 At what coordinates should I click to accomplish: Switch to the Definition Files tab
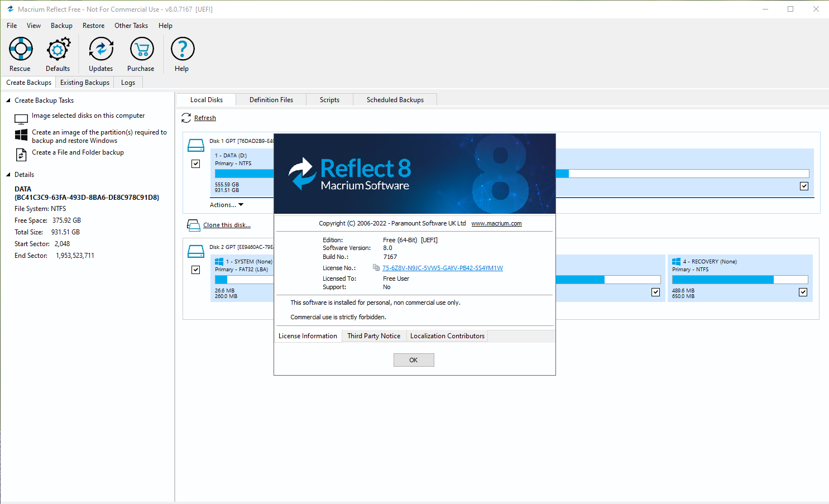point(271,100)
